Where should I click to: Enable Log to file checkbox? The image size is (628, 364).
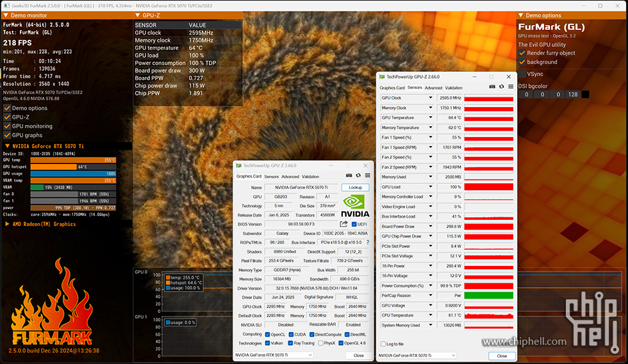pos(383,344)
